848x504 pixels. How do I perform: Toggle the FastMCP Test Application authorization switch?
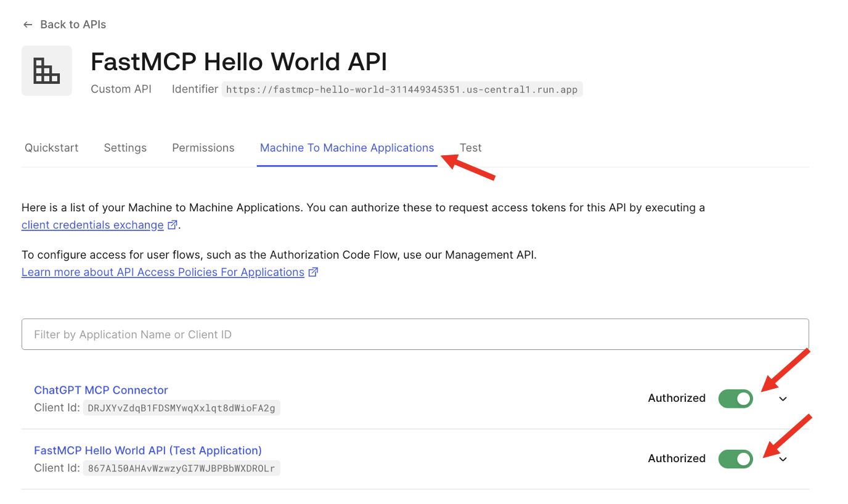[x=735, y=458]
